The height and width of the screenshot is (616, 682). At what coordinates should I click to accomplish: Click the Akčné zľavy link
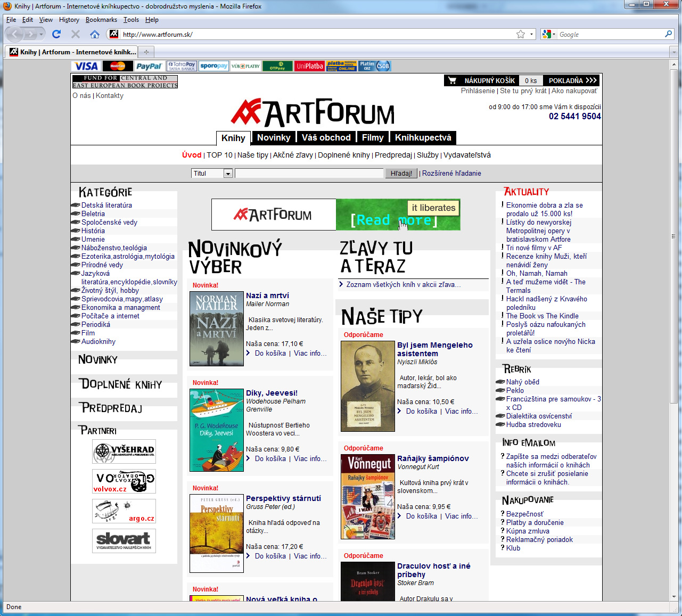(x=293, y=155)
